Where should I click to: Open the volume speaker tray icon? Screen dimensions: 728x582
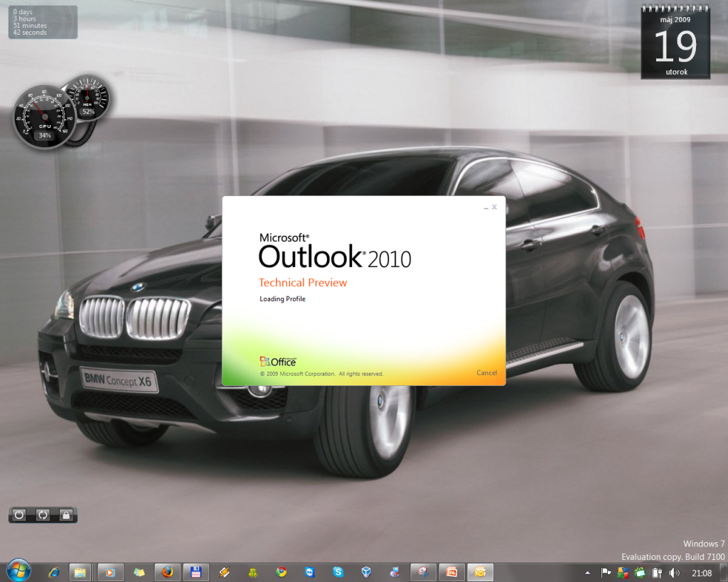(x=674, y=573)
